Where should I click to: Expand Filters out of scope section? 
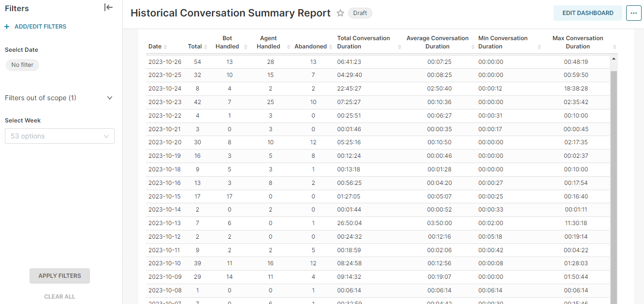point(109,98)
